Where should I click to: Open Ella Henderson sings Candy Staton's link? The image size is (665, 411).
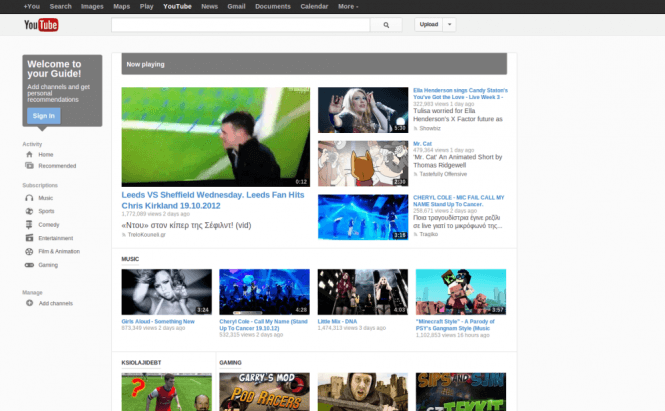click(460, 94)
